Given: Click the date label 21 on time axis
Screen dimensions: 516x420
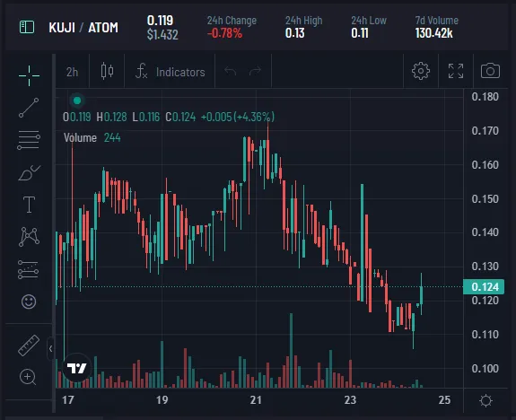Looking at the screenshot, I should [x=256, y=400].
